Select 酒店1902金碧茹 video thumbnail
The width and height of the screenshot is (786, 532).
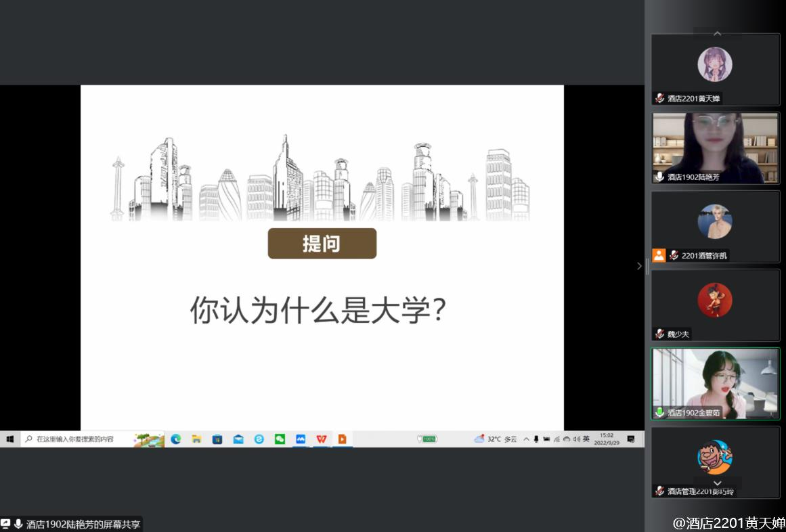coord(715,383)
